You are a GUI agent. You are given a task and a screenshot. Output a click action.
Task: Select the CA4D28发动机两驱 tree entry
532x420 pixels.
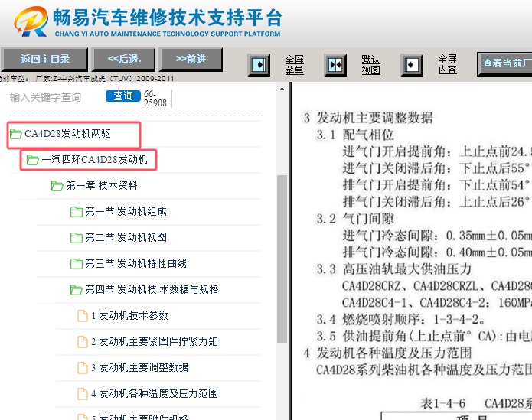(x=67, y=134)
